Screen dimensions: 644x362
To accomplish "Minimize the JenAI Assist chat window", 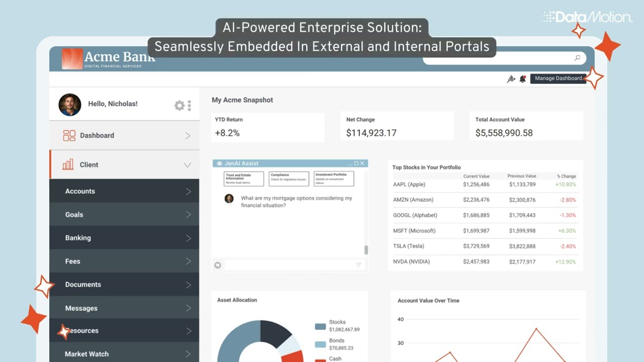I will click(x=350, y=163).
